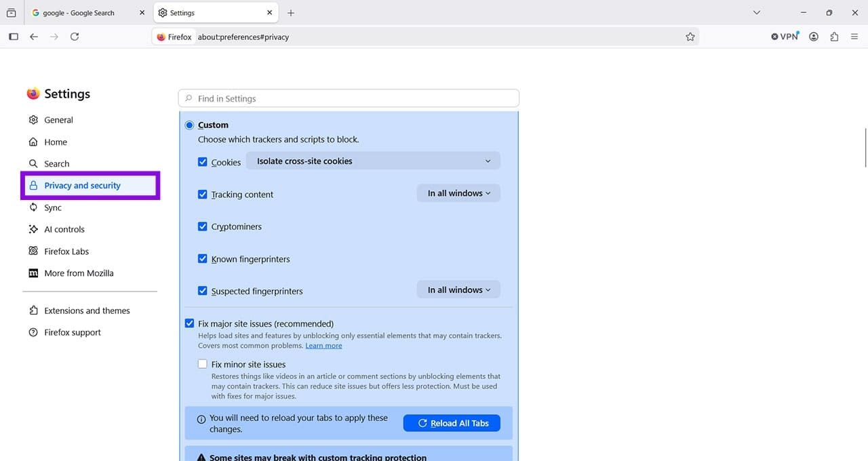Open AI controls category
This screenshot has width=868, height=461.
[90, 229]
